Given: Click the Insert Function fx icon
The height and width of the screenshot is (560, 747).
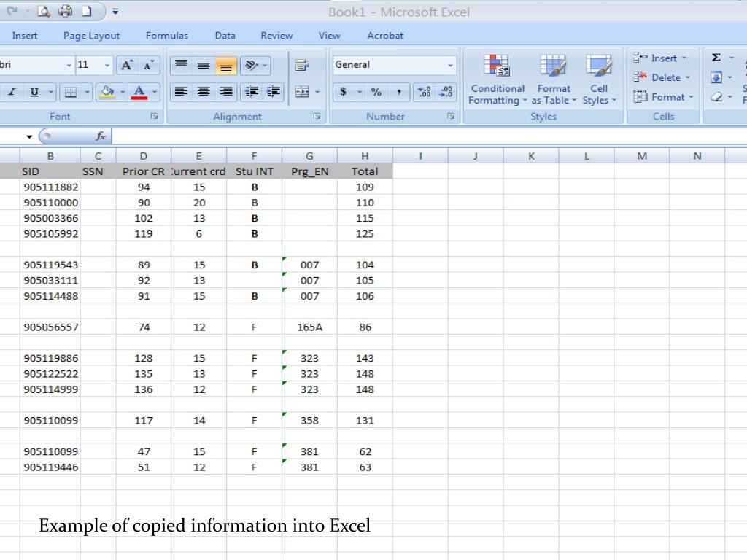Looking at the screenshot, I should pyautogui.click(x=101, y=136).
